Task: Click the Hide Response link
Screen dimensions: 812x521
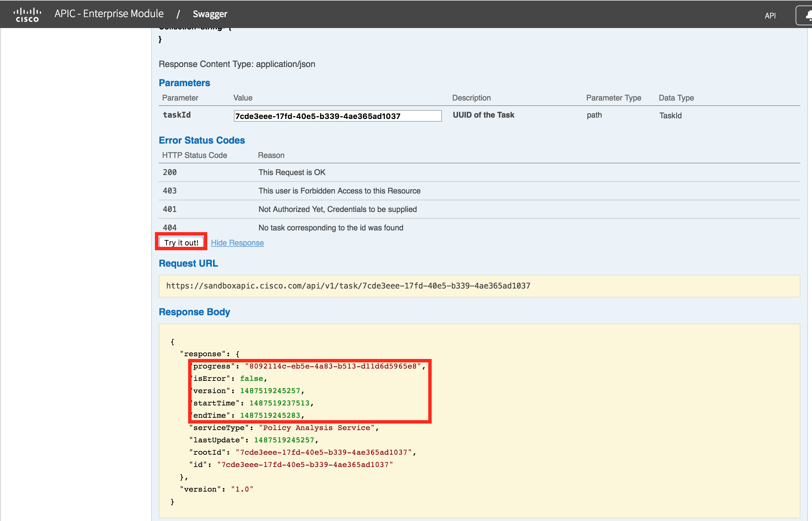Action: click(237, 243)
